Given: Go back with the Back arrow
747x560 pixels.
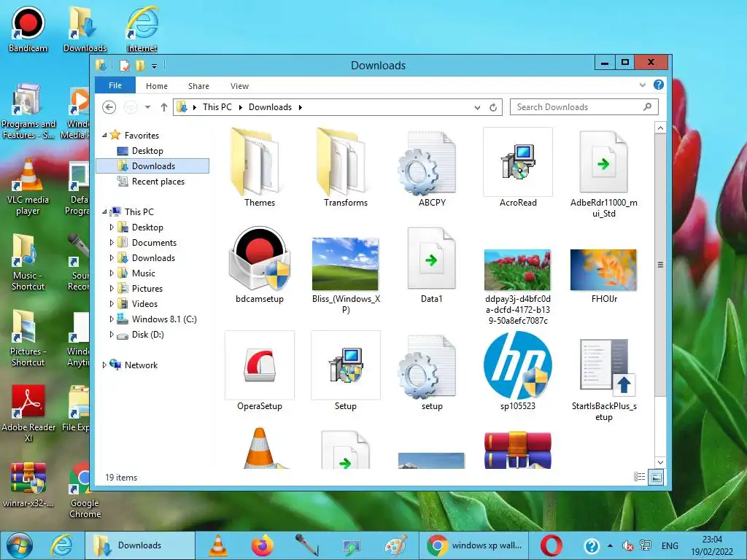Looking at the screenshot, I should pos(109,107).
